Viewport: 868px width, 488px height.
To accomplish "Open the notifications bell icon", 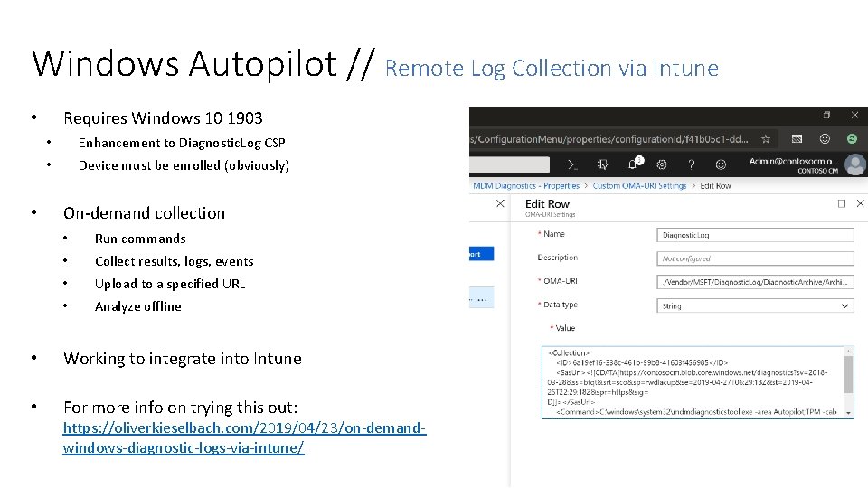I will pyautogui.click(x=635, y=164).
